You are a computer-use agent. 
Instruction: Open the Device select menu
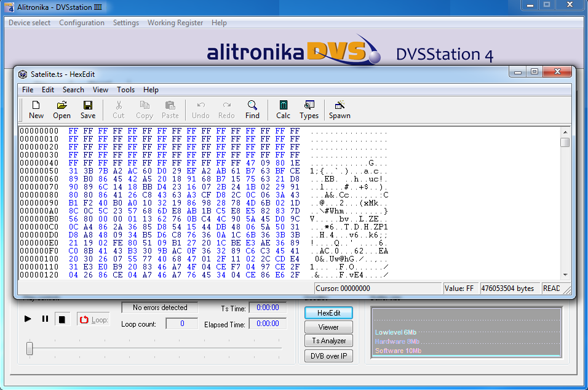(x=30, y=23)
